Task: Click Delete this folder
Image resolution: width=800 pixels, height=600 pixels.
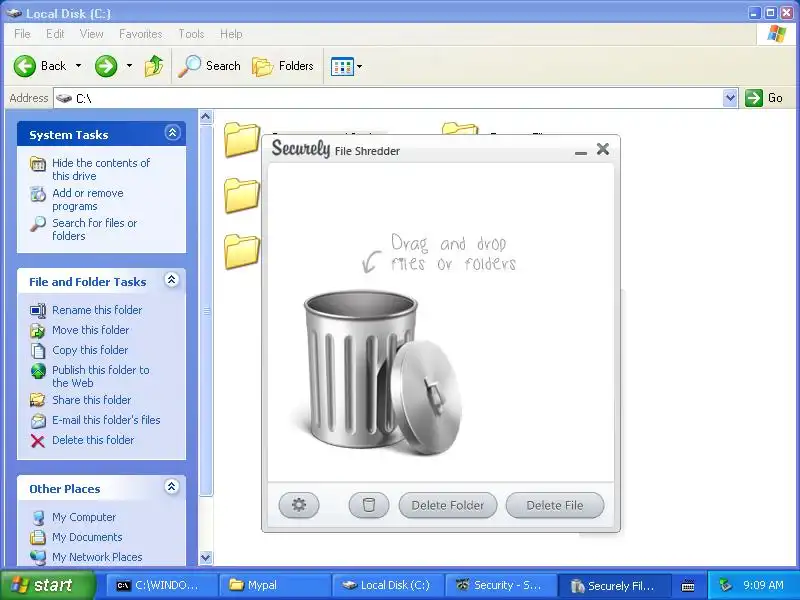Action: [93, 440]
